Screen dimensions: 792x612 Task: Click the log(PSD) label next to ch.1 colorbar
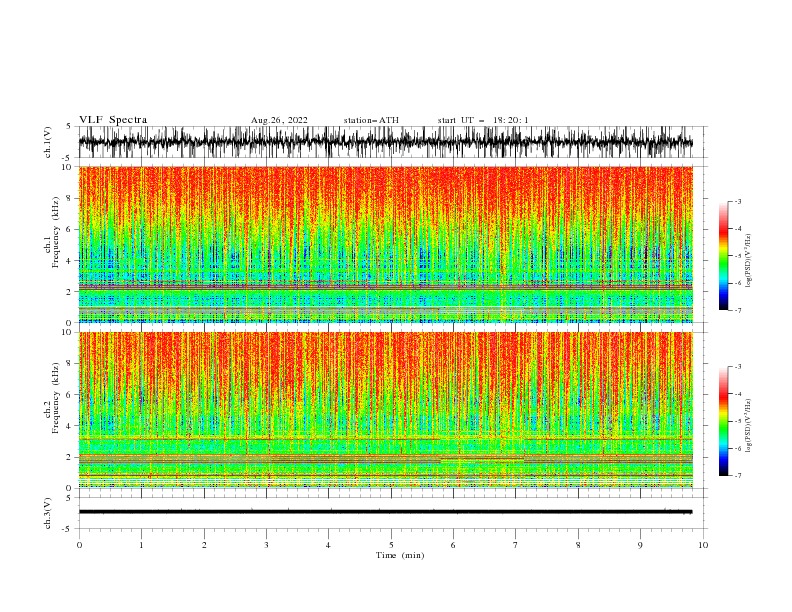(x=748, y=261)
